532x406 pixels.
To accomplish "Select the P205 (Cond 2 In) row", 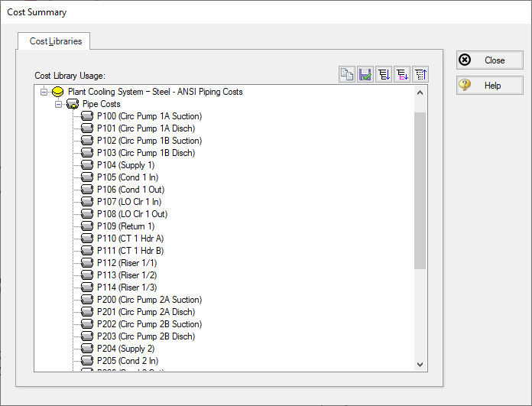I will point(128,361).
